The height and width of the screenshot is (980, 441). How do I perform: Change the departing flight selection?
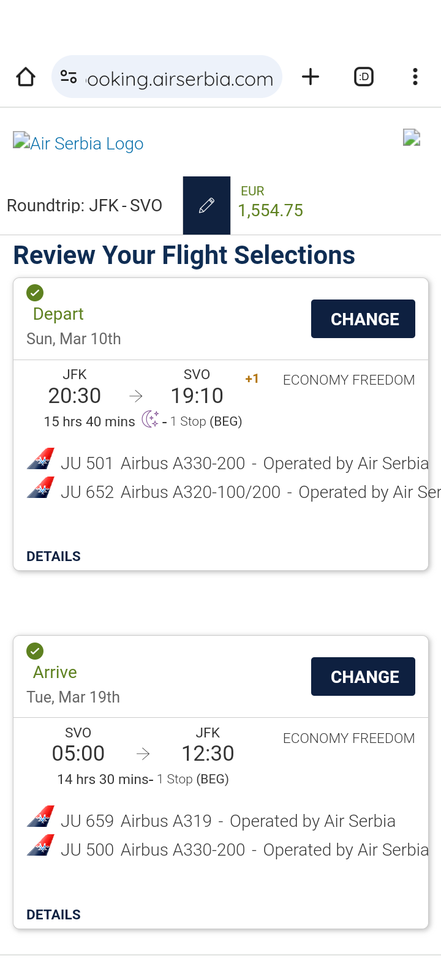[363, 318]
